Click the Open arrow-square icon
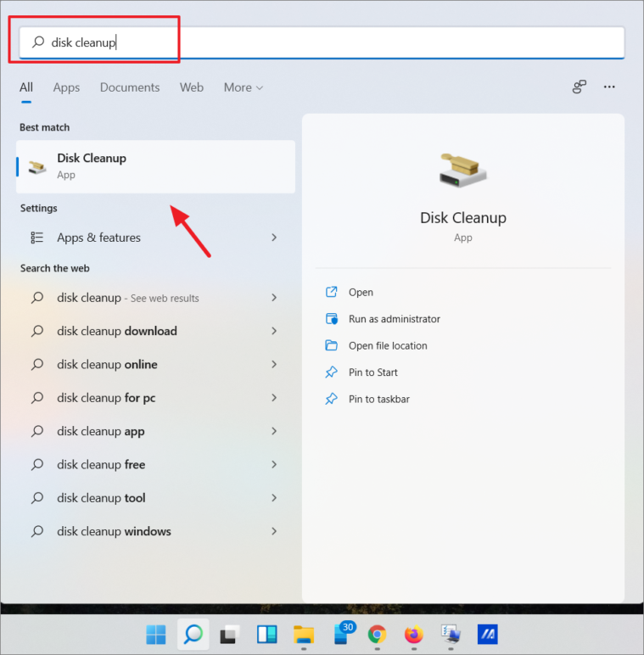 [331, 292]
